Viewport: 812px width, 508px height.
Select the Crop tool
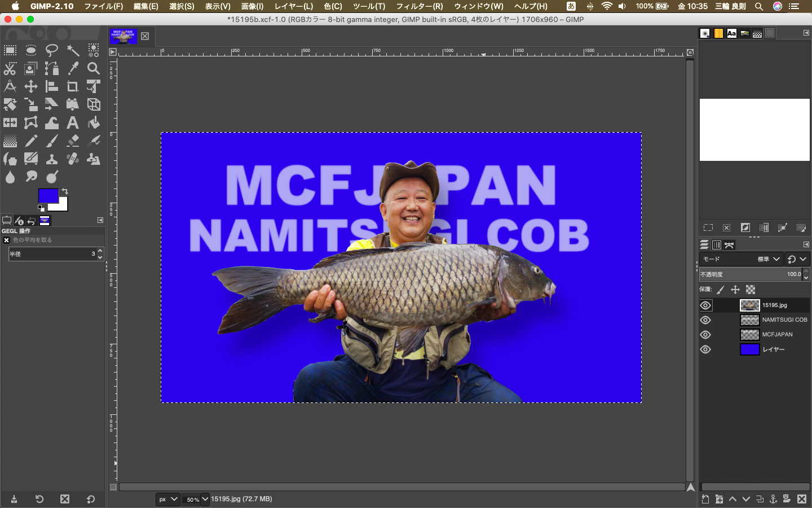click(73, 86)
